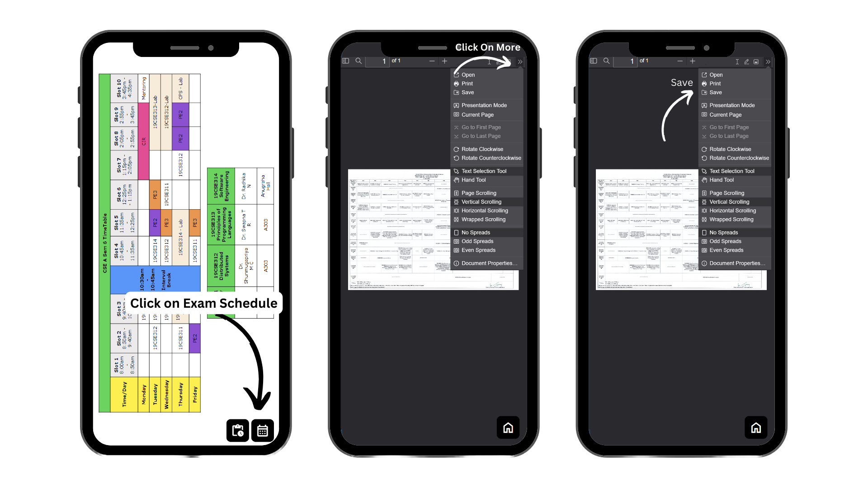Screen dimensions: 868x488
Task: Click the timetable/schedule icon bottom left
Action: (x=237, y=430)
